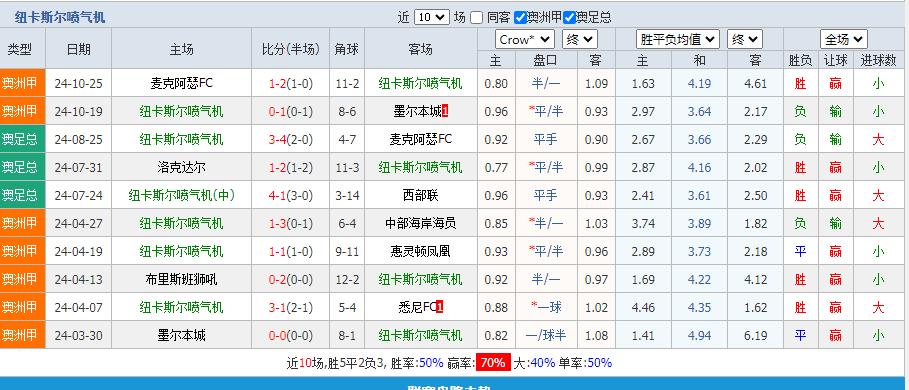The image size is (909, 390).
Task: Click the 澳足总 league tag on 24-08-25
Action: coord(22,140)
